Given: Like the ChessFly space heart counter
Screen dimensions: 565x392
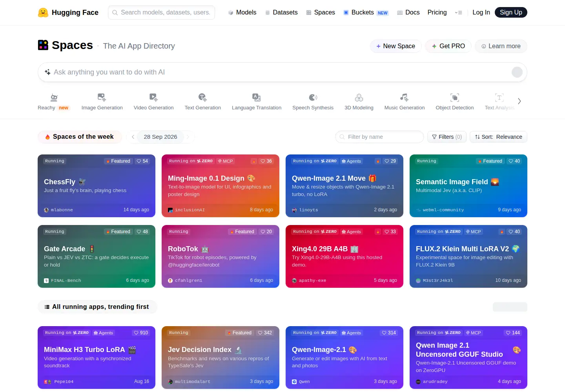Looking at the screenshot, I should 142,161.
